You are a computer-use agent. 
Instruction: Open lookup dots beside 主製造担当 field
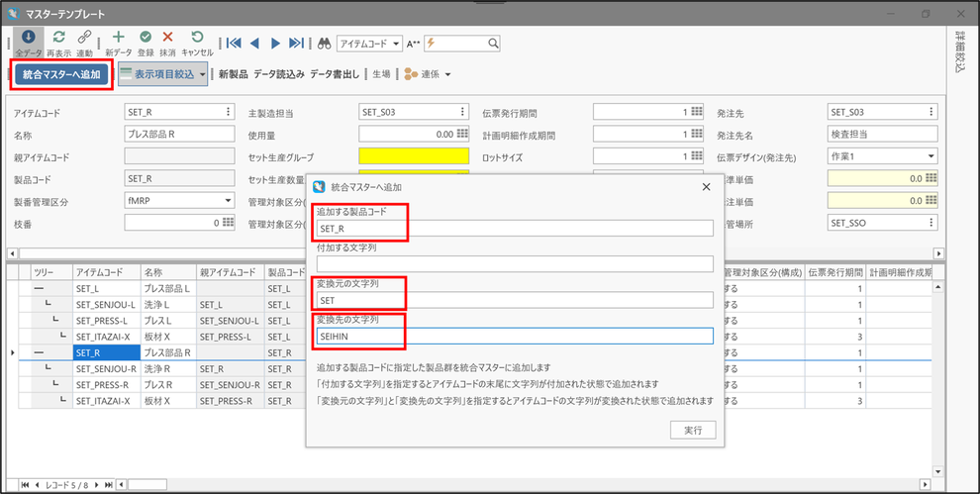tap(462, 112)
